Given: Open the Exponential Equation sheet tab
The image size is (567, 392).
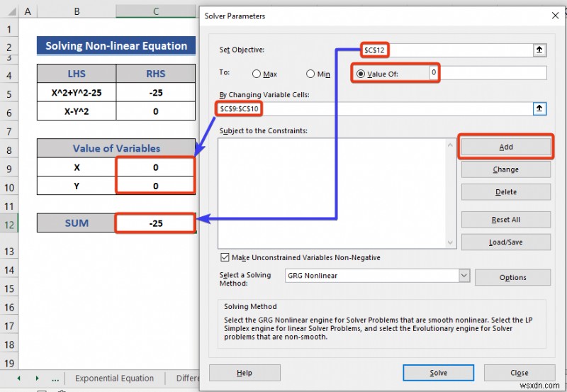Looking at the screenshot, I should coord(114,379).
